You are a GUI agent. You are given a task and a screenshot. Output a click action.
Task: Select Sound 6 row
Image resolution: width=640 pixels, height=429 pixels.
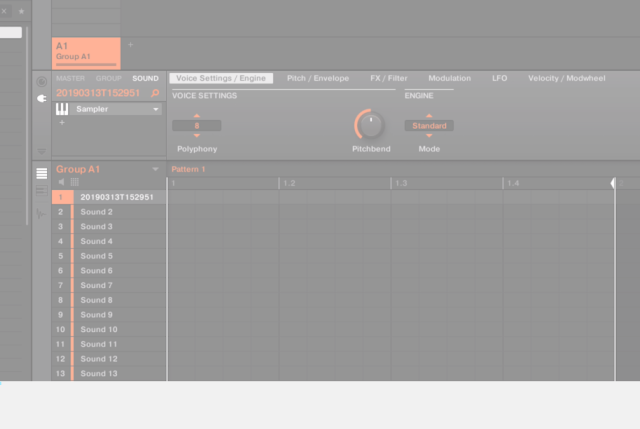109,271
